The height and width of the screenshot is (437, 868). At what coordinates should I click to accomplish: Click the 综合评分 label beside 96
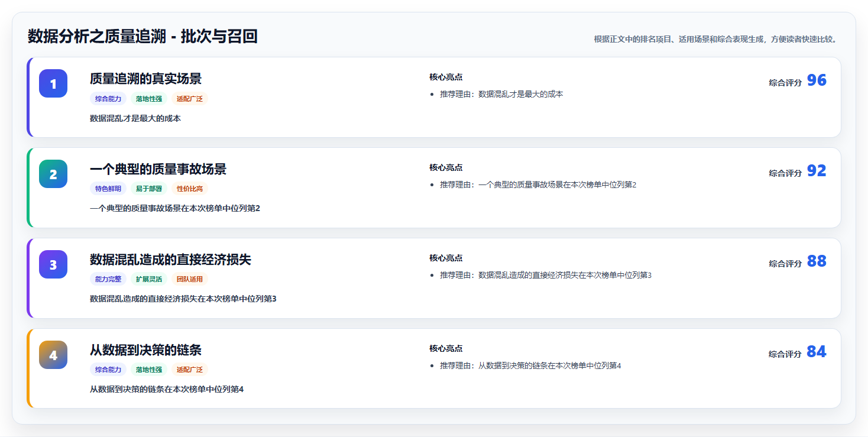(x=785, y=83)
